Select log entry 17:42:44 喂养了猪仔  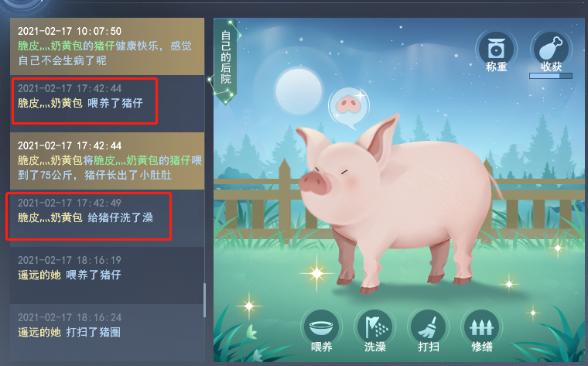[x=108, y=104]
